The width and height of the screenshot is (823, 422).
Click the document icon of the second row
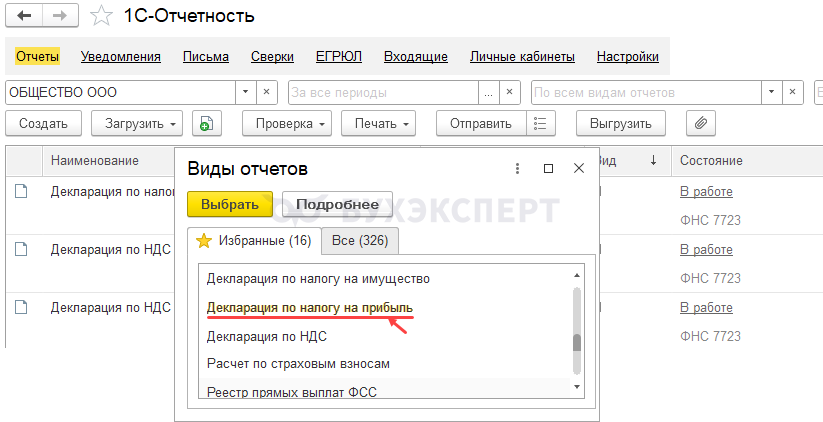(20, 249)
